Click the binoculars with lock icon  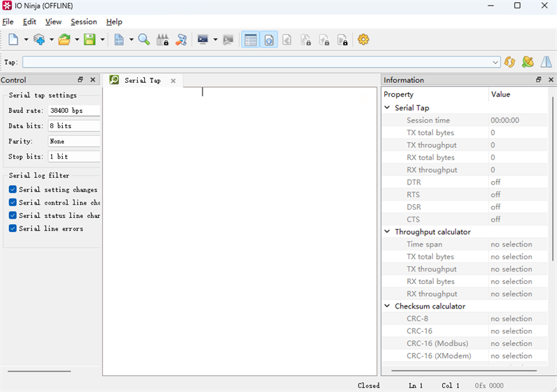[x=163, y=40]
